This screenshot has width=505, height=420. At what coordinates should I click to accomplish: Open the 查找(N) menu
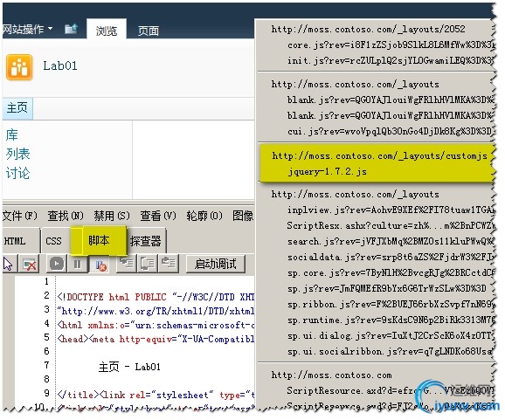point(66,216)
